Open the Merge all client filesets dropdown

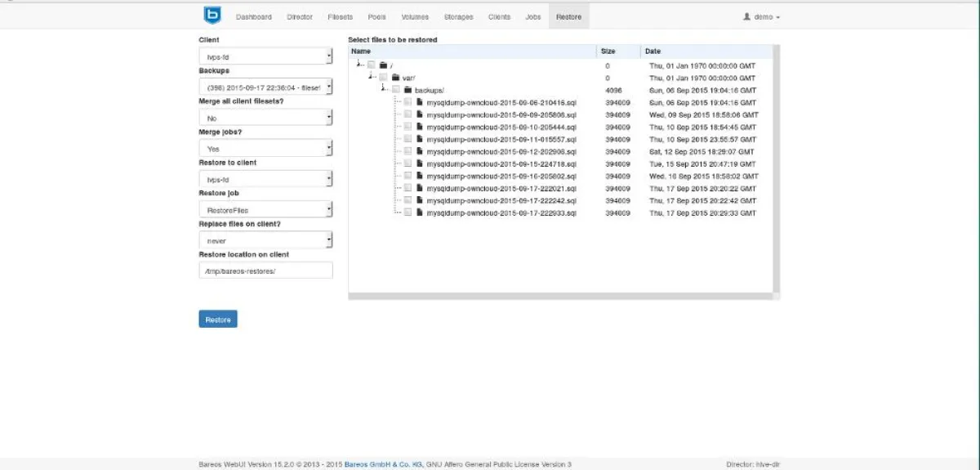265,118
